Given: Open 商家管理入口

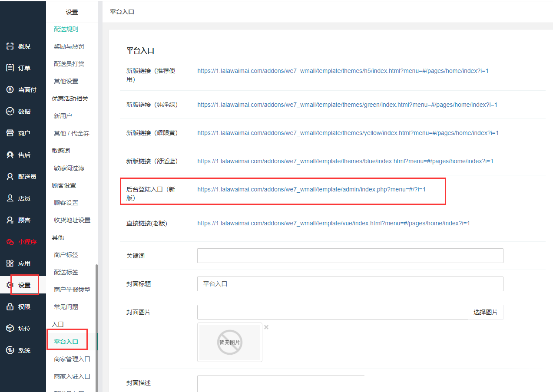Looking at the screenshot, I should pyautogui.click(x=72, y=359).
